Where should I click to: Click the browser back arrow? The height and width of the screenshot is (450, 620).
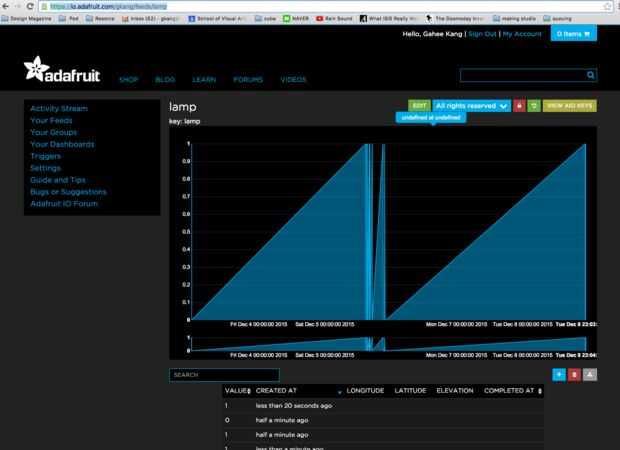pos(6,6)
